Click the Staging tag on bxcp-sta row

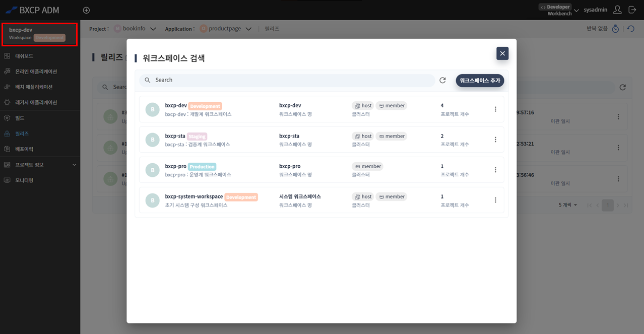(197, 137)
